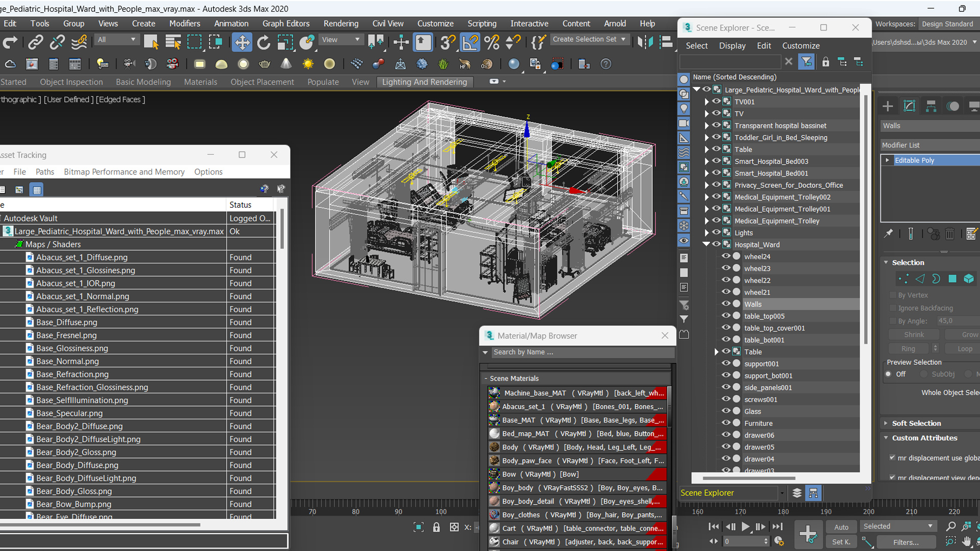Hide the Glass object in Scene Explorer
980x551 pixels.
coord(726,411)
